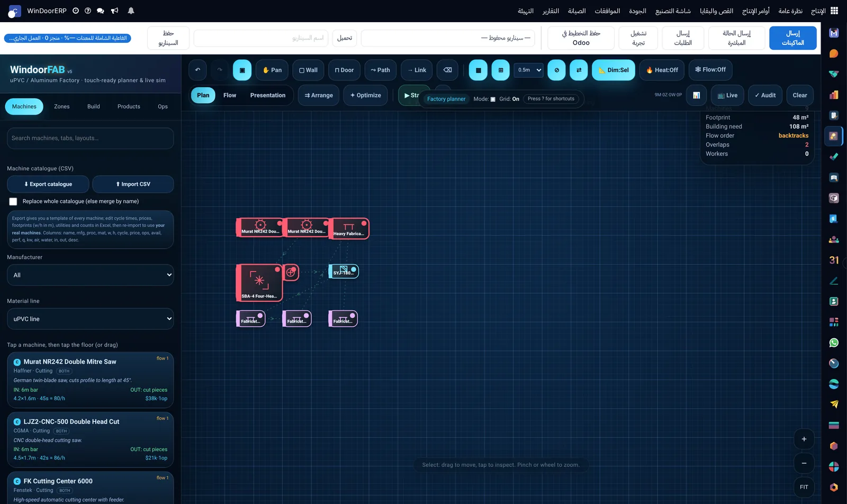Screen dimensions: 847x504
Task: Switch to the Flow view tab
Action: click(230, 95)
